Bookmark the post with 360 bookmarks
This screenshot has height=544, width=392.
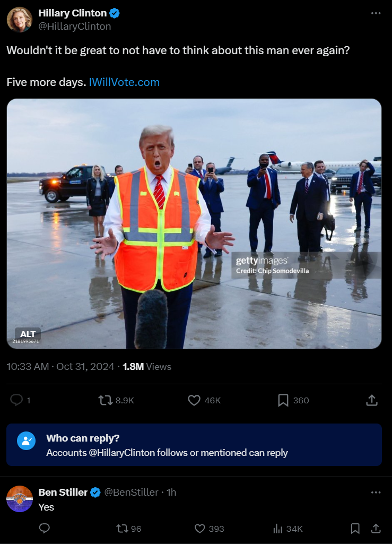pyautogui.click(x=283, y=400)
